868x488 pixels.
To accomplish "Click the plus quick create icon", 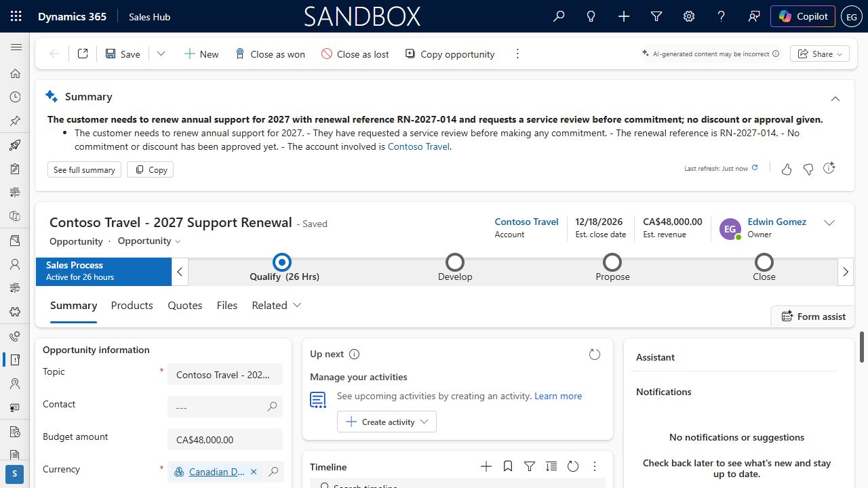I will click(624, 16).
